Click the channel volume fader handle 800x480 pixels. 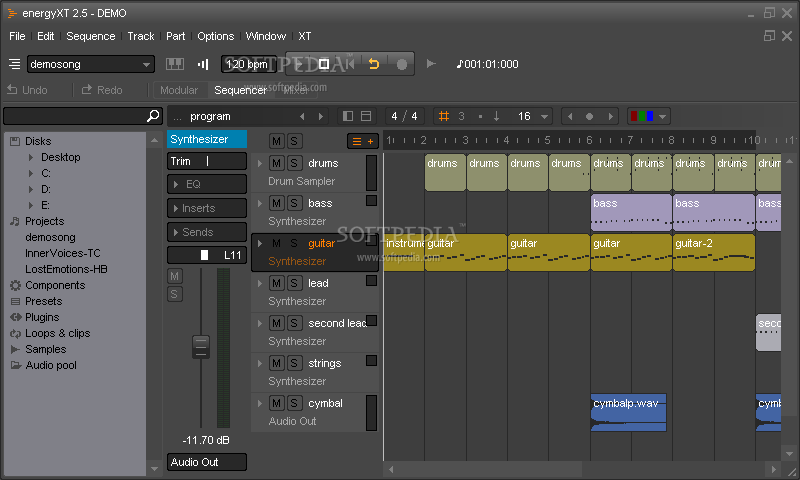tap(201, 347)
